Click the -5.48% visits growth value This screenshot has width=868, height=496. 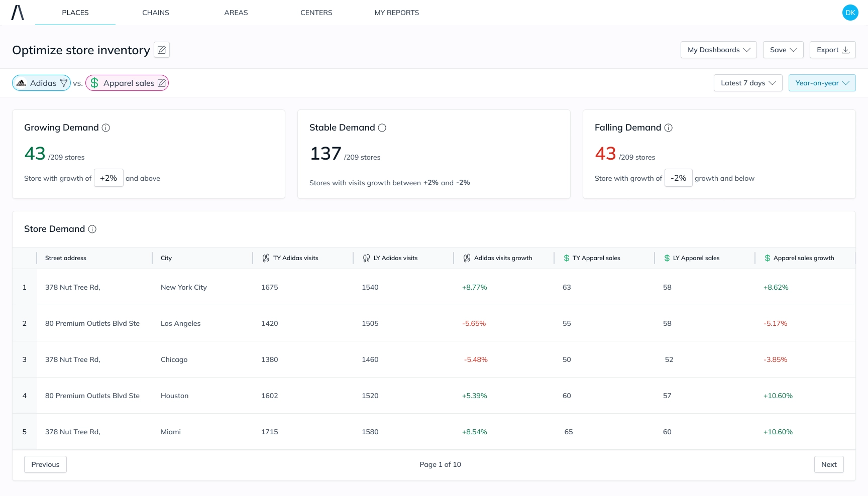click(476, 359)
